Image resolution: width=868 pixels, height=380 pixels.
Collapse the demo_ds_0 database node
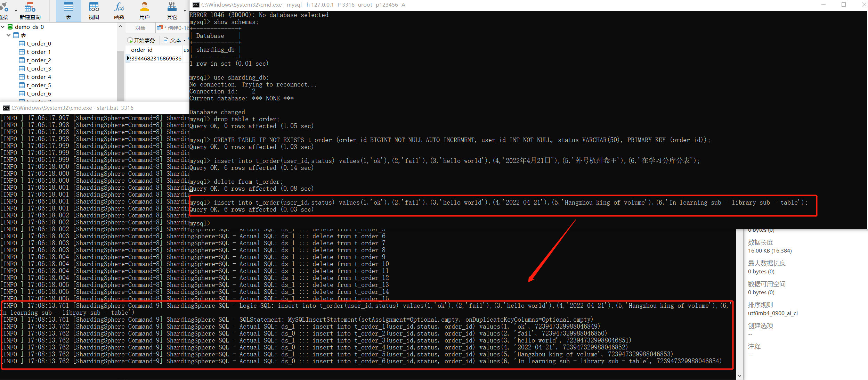pyautogui.click(x=3, y=27)
